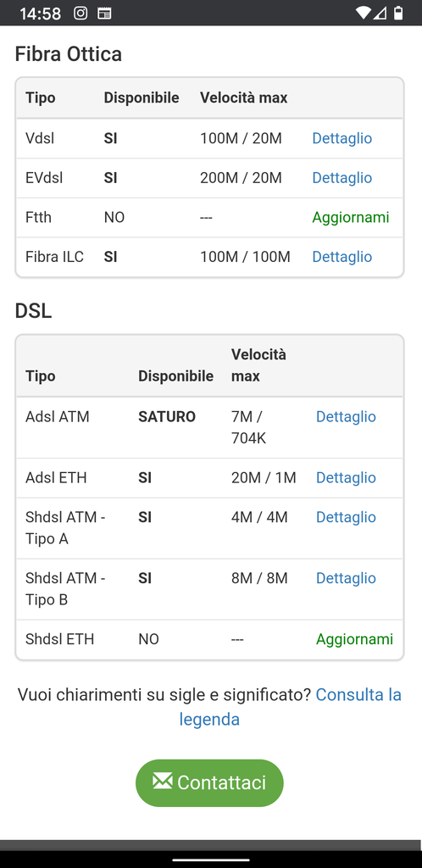This screenshot has height=868, width=422.
Task: Open Dettaglio for EVdsl row
Action: pos(341,178)
